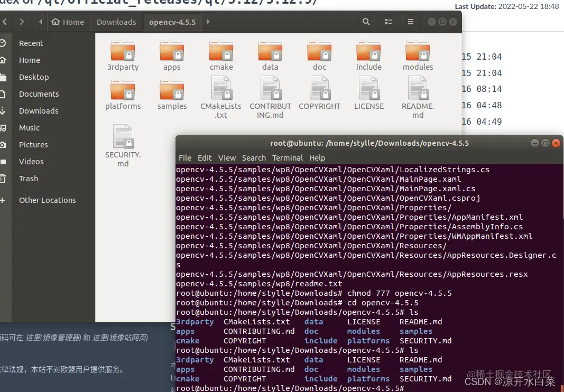The image size is (564, 392).
Task: Open the terminal File menu
Action: [x=185, y=158]
